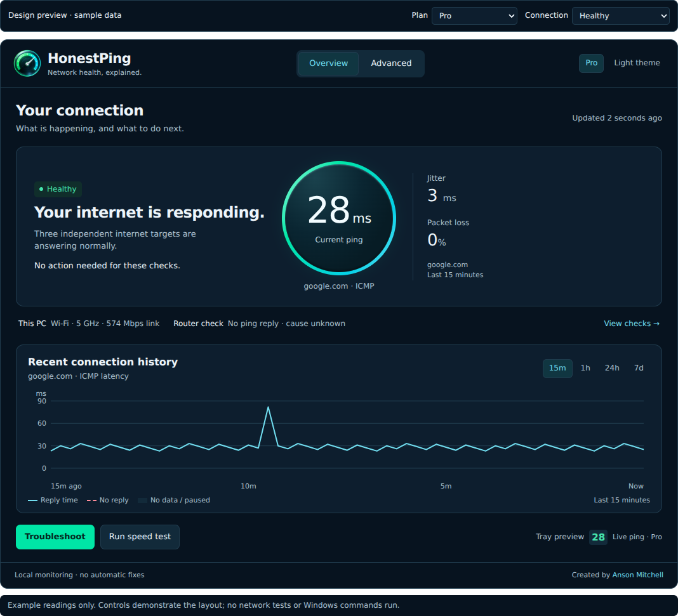
Task: Click the green Healthy status pill
Action: (58, 189)
